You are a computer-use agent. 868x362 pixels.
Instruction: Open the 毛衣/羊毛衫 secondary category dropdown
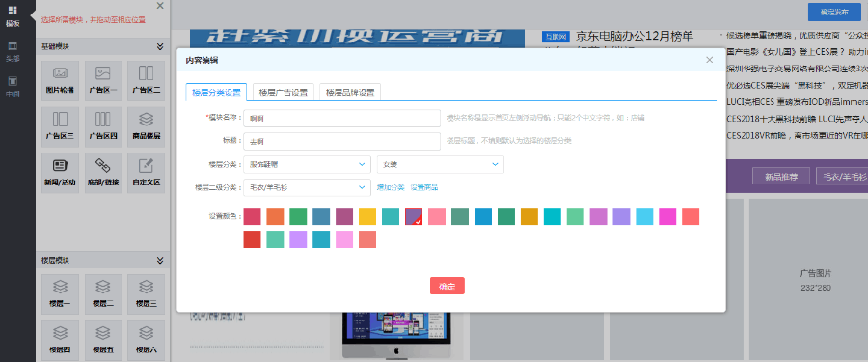(307, 187)
